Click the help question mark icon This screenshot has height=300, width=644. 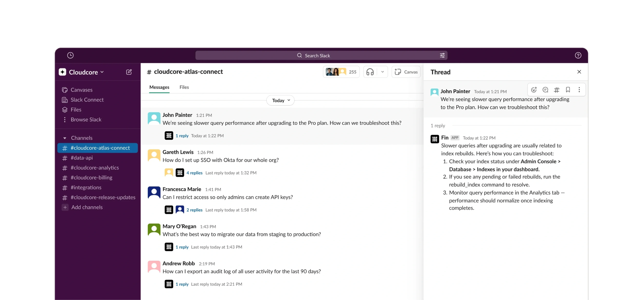(578, 55)
